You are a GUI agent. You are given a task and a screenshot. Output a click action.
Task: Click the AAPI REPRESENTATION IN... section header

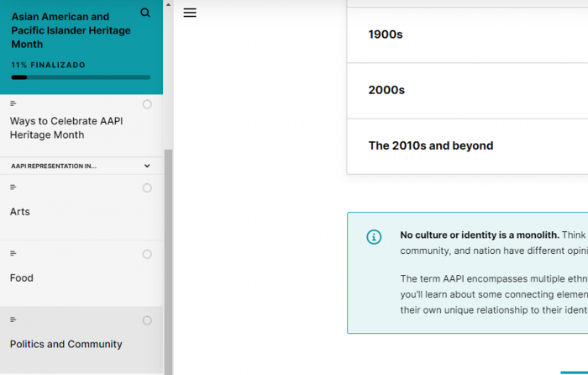click(x=81, y=166)
